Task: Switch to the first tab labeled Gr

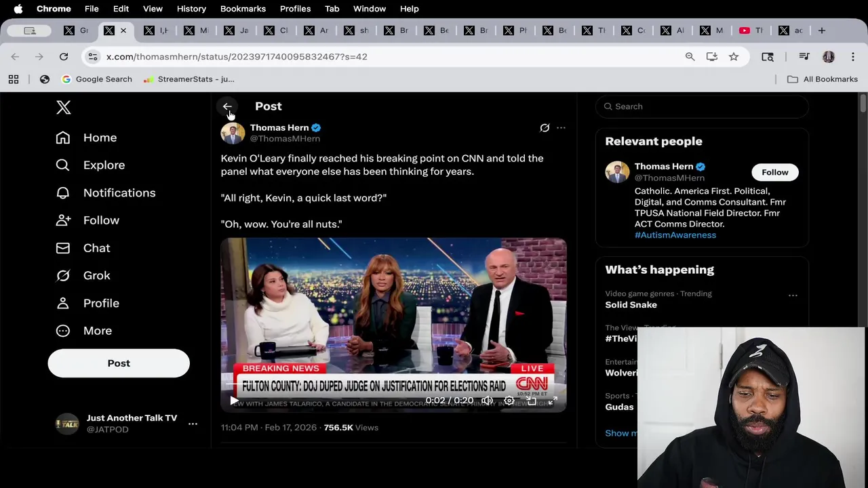Action: [76, 30]
